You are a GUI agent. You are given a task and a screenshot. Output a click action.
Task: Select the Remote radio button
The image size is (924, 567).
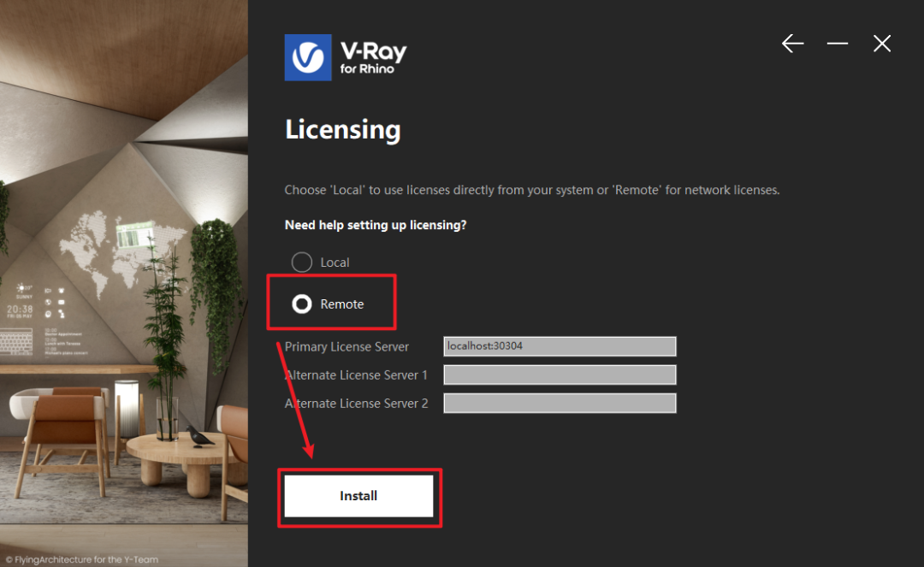302,304
